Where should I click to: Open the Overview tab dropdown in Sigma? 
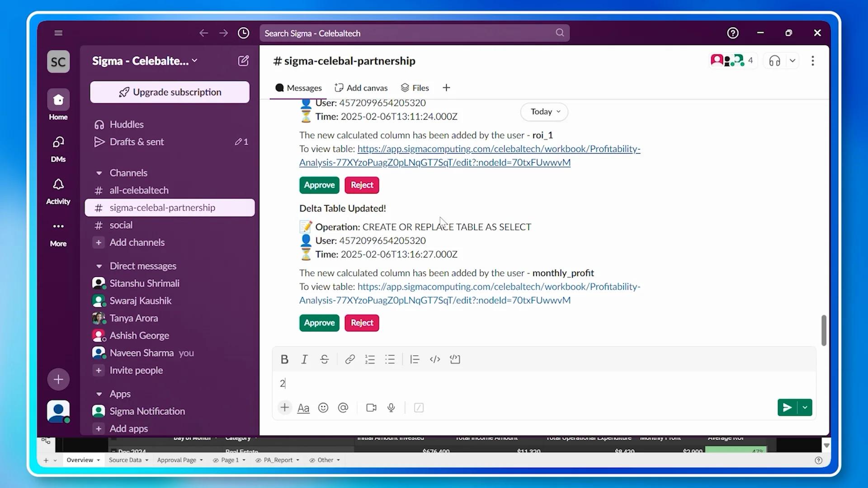(98, 460)
